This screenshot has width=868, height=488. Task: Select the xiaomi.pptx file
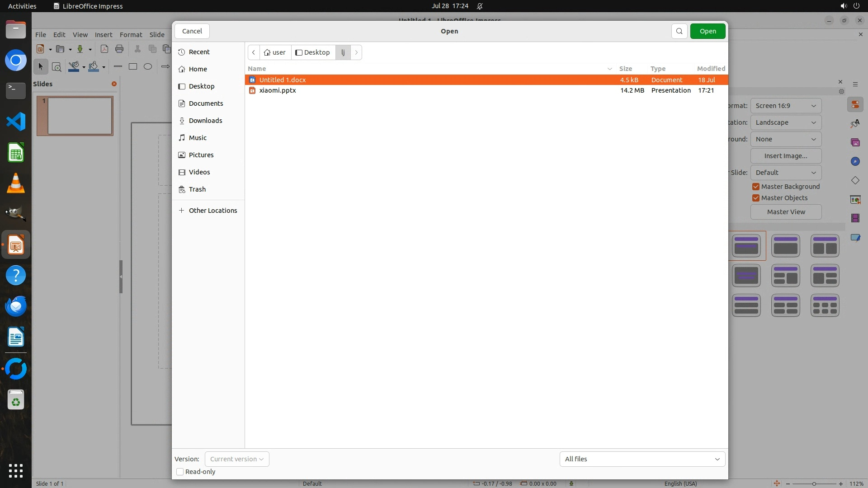278,90
